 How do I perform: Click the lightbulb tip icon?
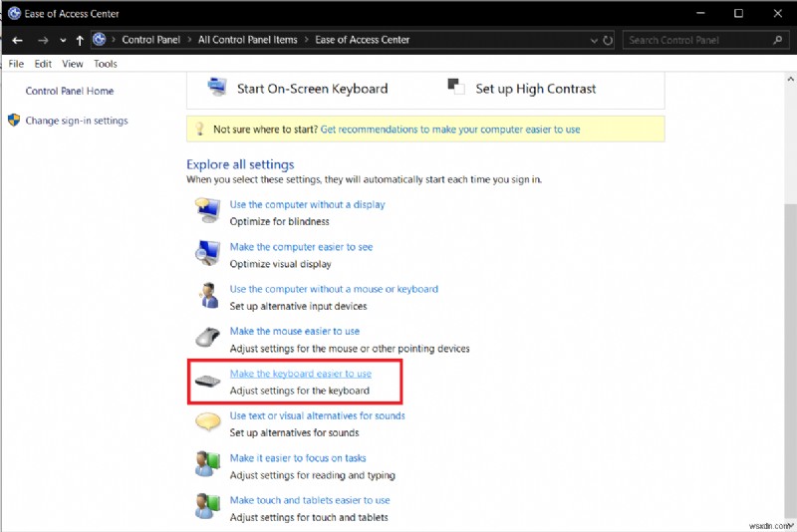[x=200, y=129]
